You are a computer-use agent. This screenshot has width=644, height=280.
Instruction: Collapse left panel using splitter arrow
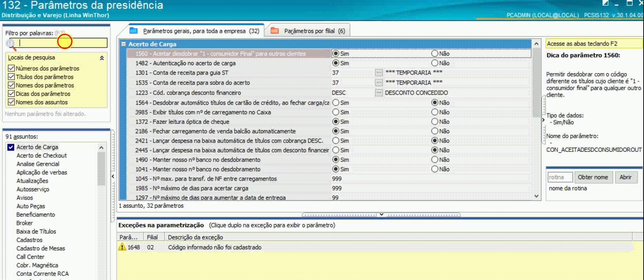(113, 176)
